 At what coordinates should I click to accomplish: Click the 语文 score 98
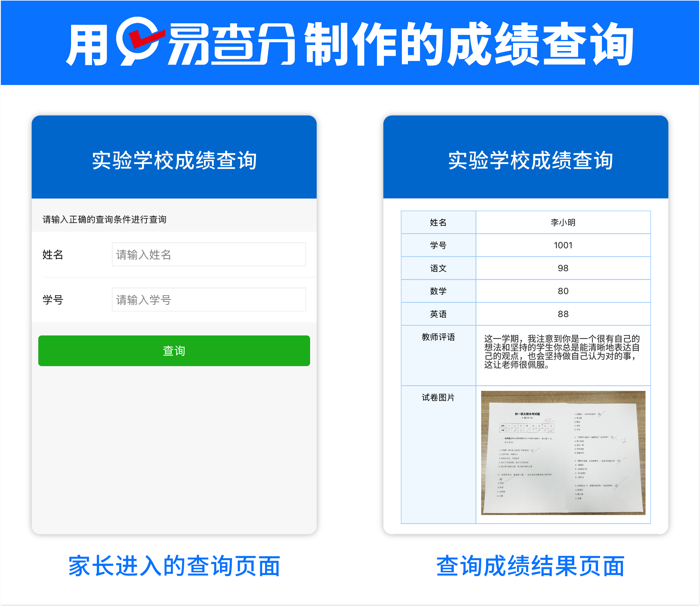(x=563, y=268)
